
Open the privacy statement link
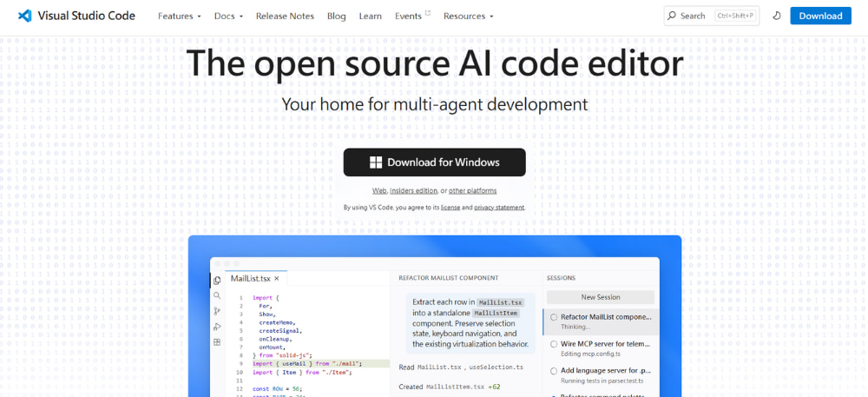click(x=499, y=208)
